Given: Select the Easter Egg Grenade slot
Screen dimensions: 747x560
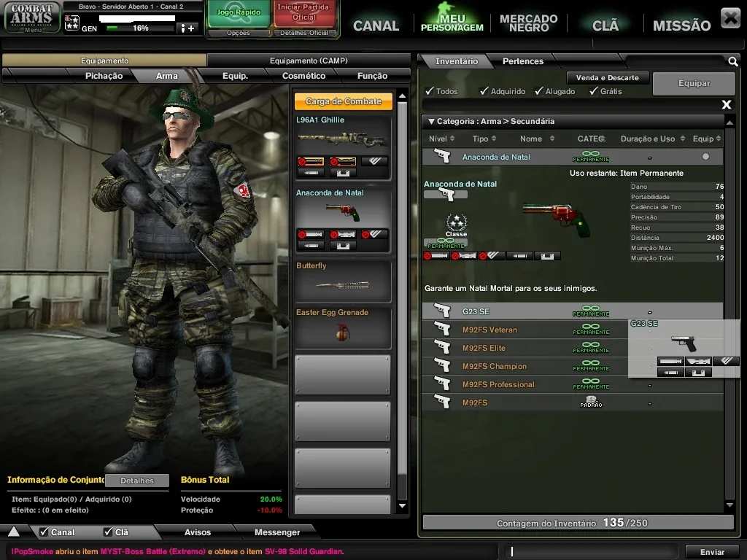Looking at the screenshot, I should pos(343,328).
